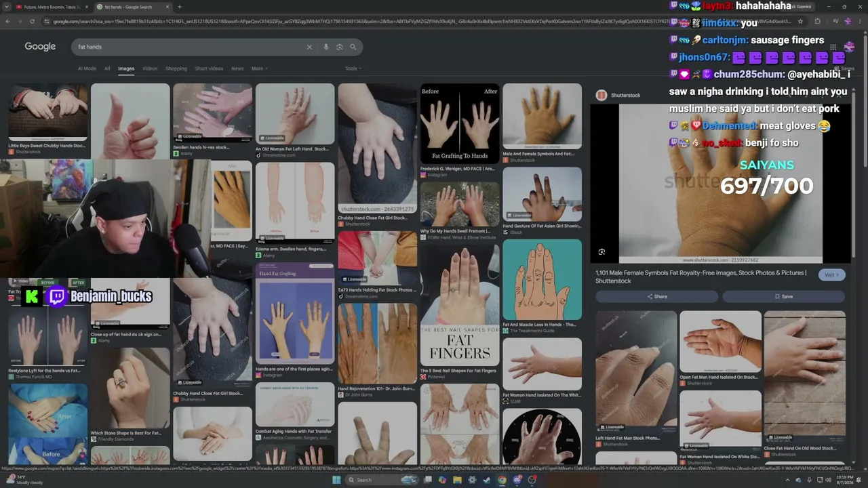Share the previewed image
This screenshot has height=488, width=868.
point(656,296)
